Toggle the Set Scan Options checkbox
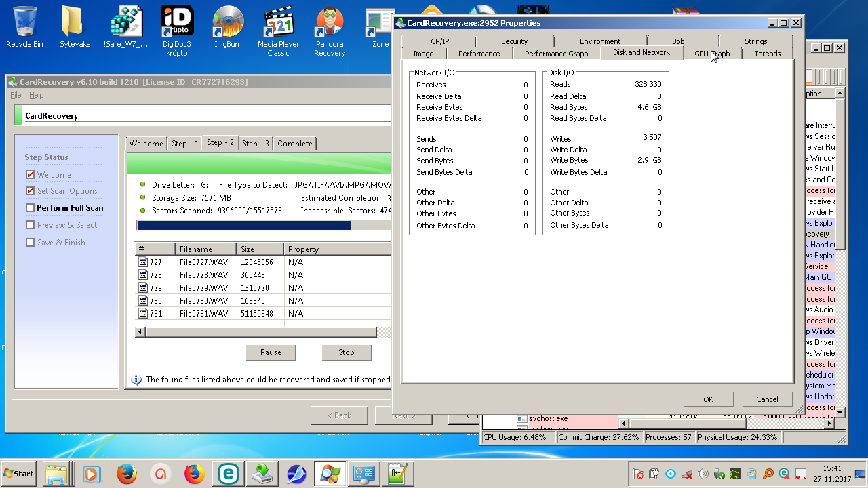Viewport: 868px width, 488px height. point(30,191)
